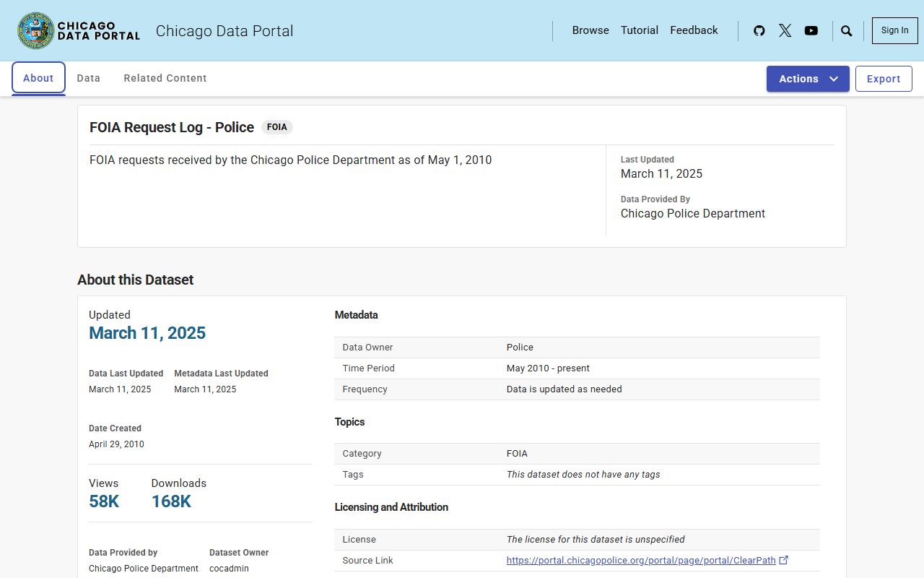Click the City of Chicago seal logo

(36, 30)
